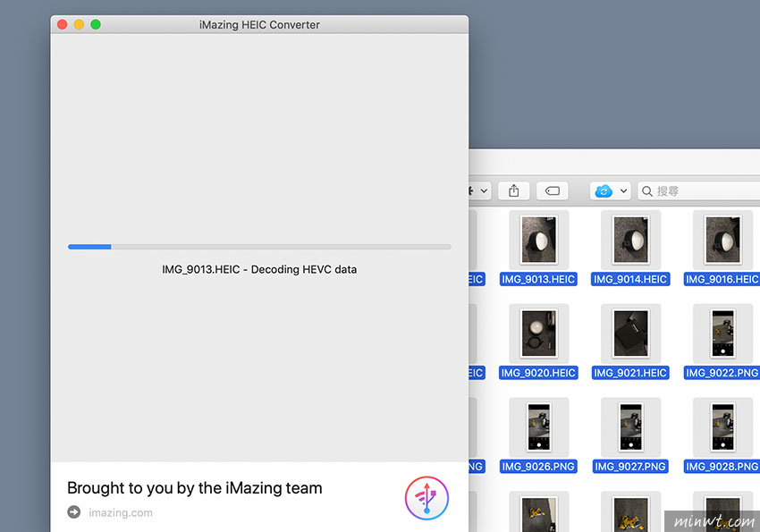Click the green zoom window button
The height and width of the screenshot is (532, 760).
coord(96,24)
